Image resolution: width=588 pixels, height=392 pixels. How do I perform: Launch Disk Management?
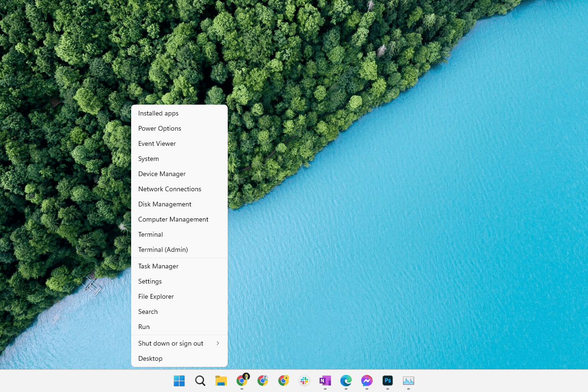[179, 204]
